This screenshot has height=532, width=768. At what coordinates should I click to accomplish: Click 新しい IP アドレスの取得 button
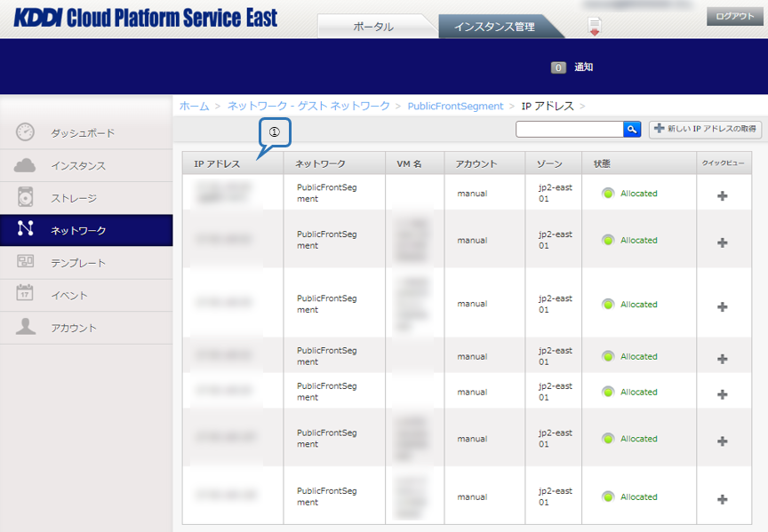[705, 130]
